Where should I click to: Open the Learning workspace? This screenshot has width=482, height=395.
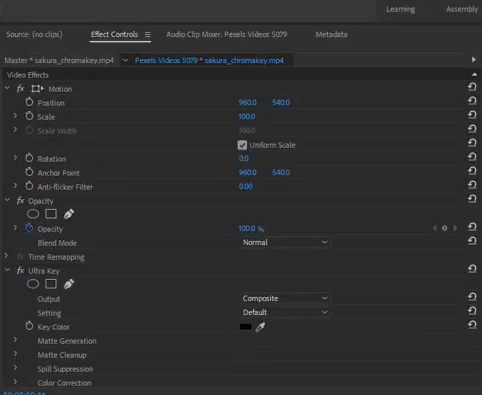[401, 9]
